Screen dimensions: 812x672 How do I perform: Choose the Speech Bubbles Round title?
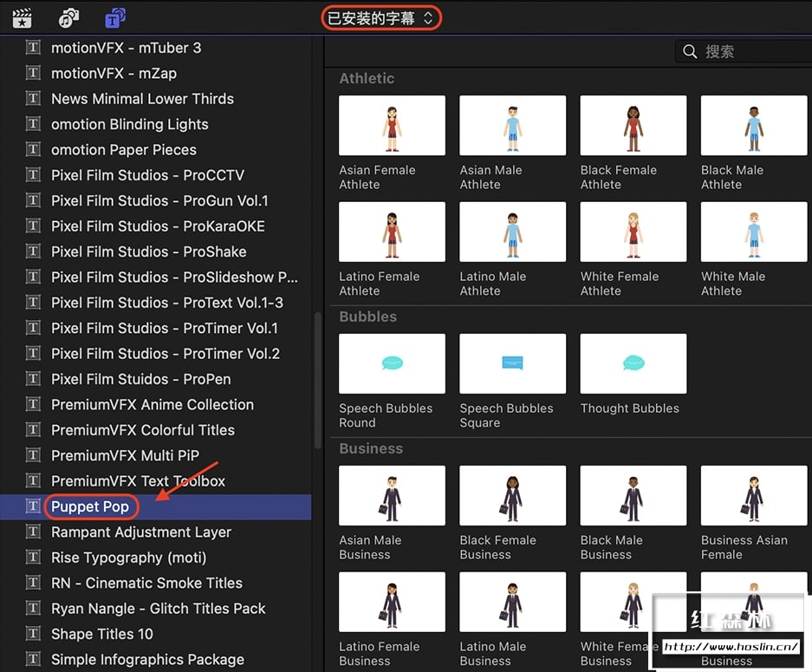click(x=392, y=364)
